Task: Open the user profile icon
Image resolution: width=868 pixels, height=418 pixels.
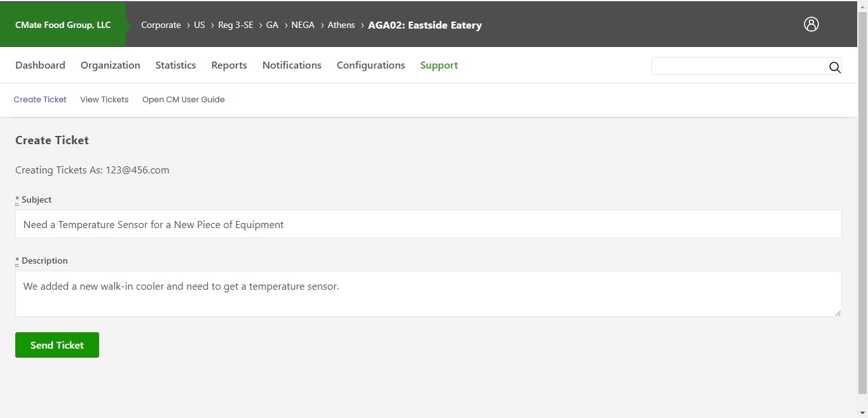Action: point(811,24)
